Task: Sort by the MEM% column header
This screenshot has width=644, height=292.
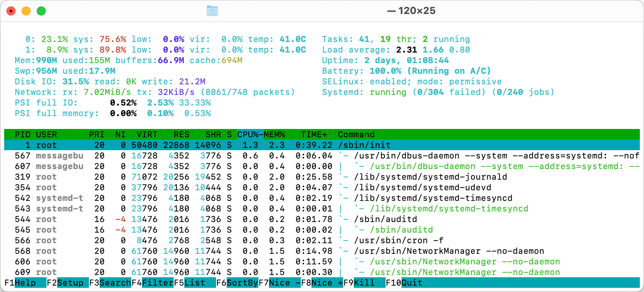Action: click(274, 135)
